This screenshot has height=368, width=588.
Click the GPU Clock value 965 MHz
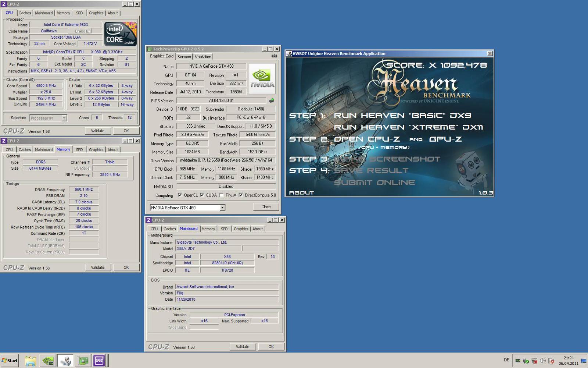click(187, 169)
